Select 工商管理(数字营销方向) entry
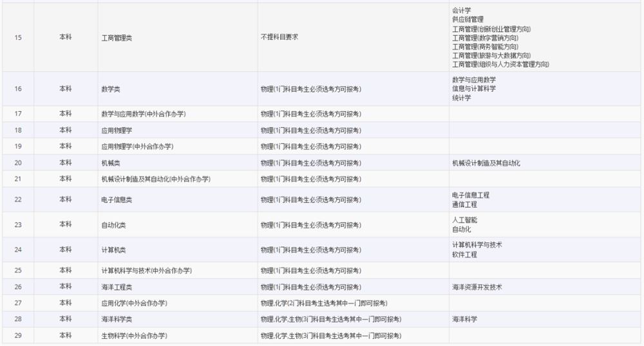644x346 pixels. [x=486, y=38]
